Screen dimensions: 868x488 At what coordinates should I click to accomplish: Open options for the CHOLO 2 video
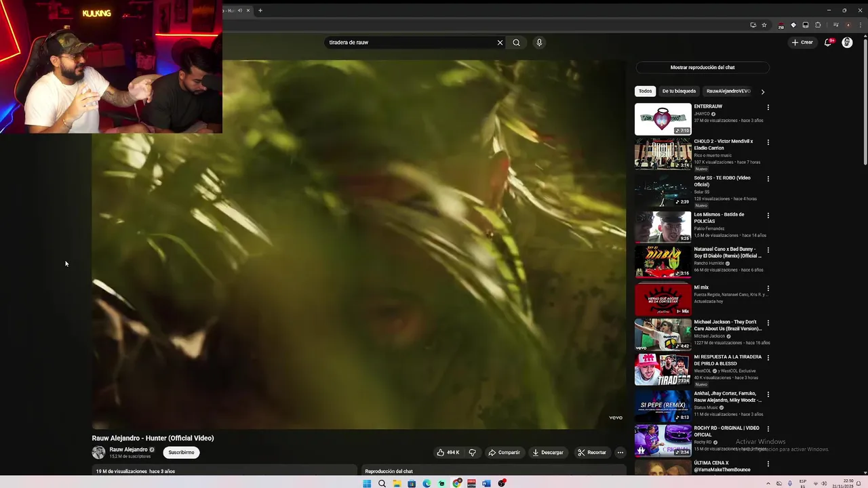(x=768, y=142)
